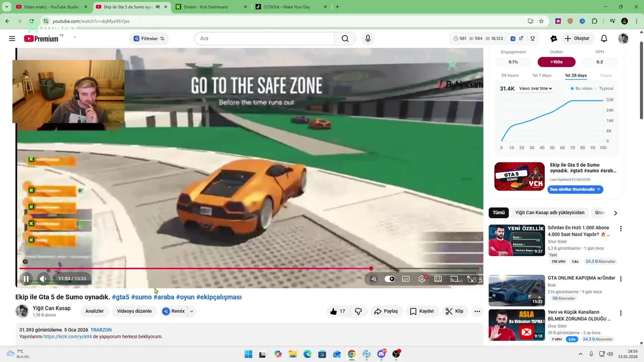Screen dimensions: 644x362
Task: Dislike the video with thumbs down
Action: 358,311
